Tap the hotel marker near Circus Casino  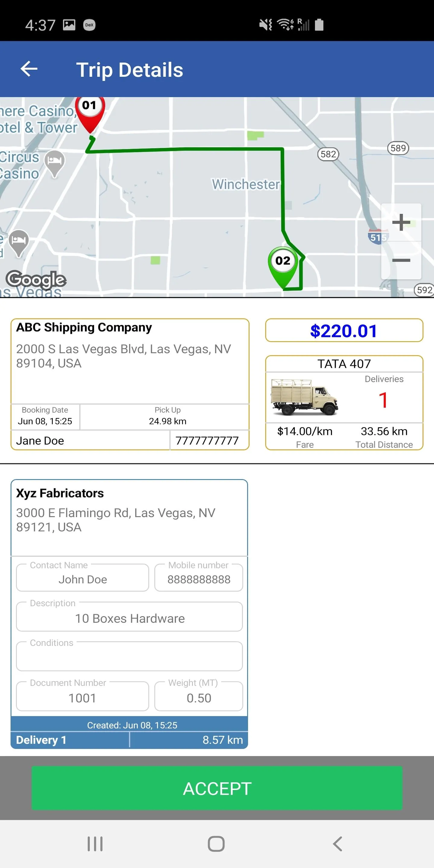(55, 163)
